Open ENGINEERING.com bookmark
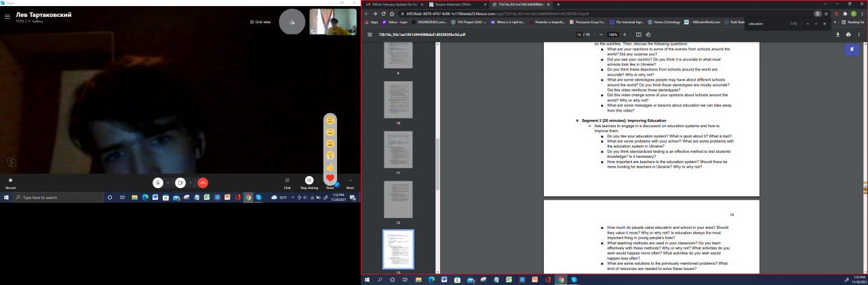The height and width of the screenshot is (285, 868). 430,22
